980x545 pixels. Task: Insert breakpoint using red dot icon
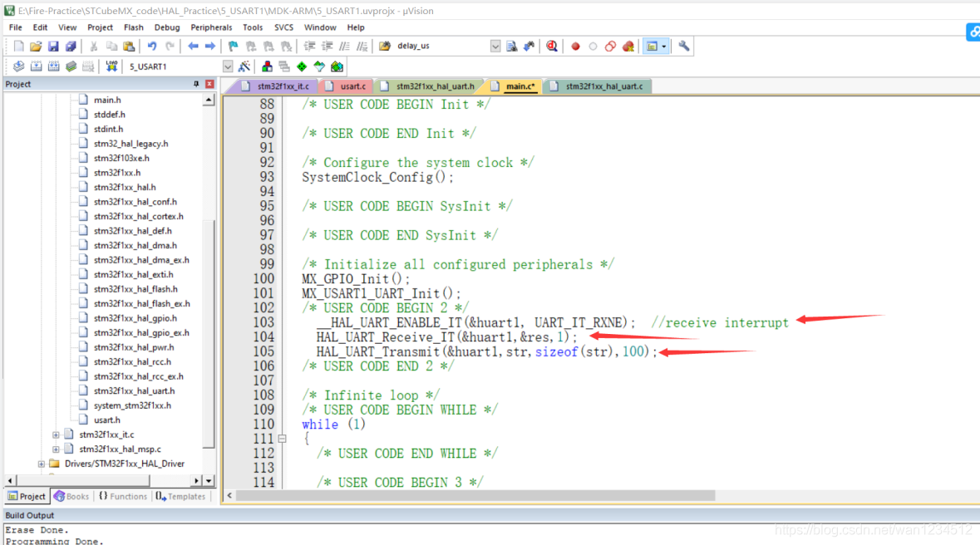pyautogui.click(x=575, y=47)
